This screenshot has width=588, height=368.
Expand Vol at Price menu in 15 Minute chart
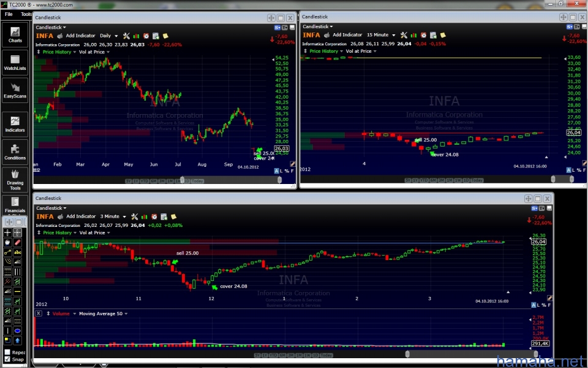tap(361, 51)
